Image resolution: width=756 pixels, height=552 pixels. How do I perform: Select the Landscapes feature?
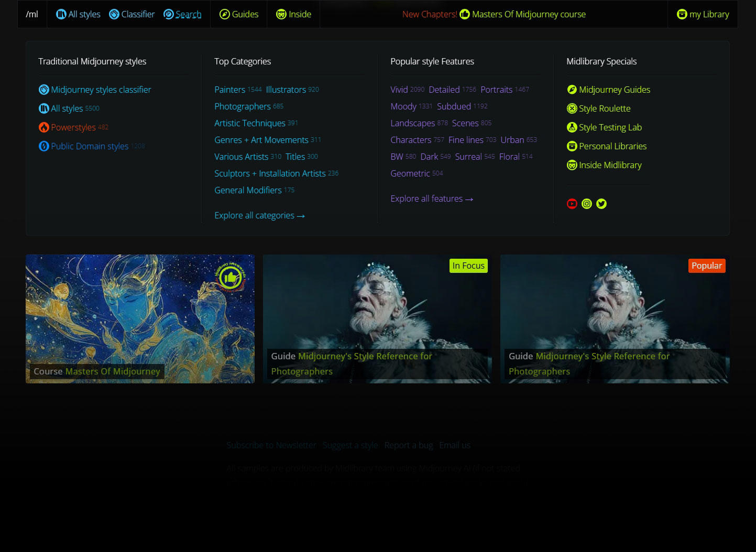click(x=413, y=123)
